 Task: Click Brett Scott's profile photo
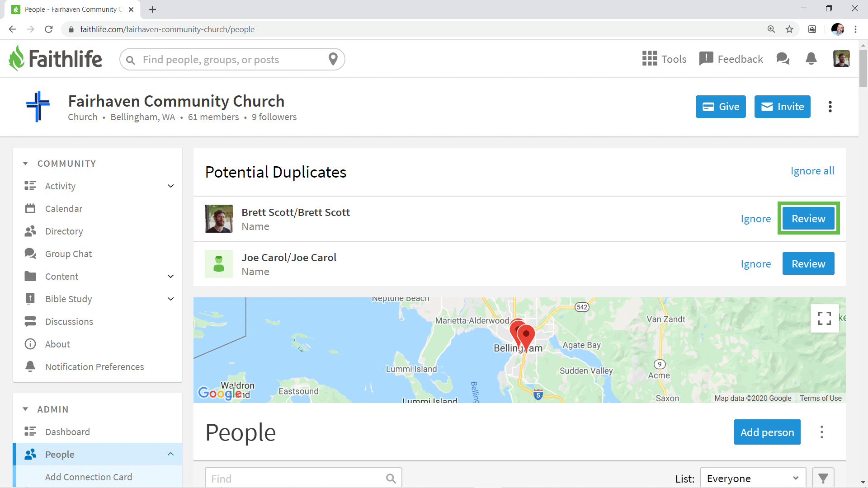click(x=219, y=219)
